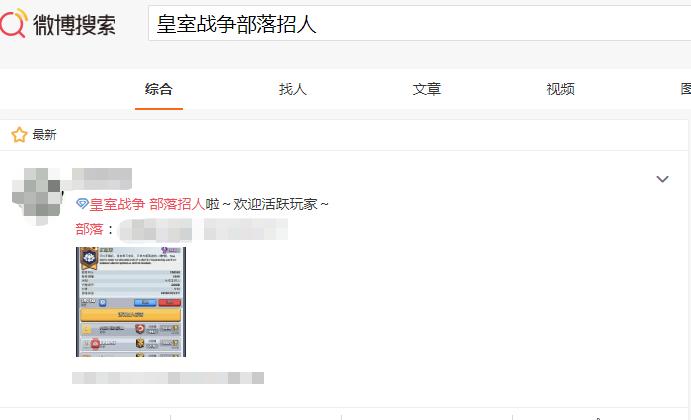Open the red 部落招人 keyword link

177,204
